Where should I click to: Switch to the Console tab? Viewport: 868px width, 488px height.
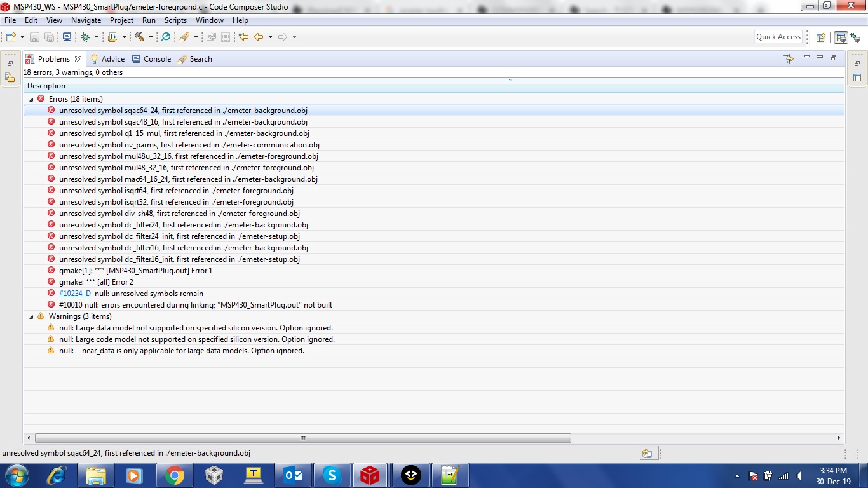click(x=152, y=59)
